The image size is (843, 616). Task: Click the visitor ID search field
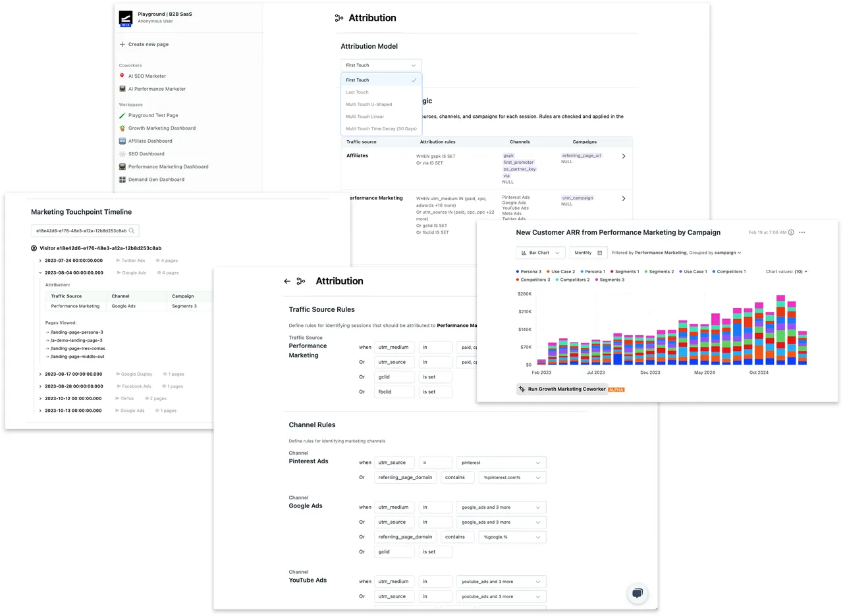click(x=85, y=231)
